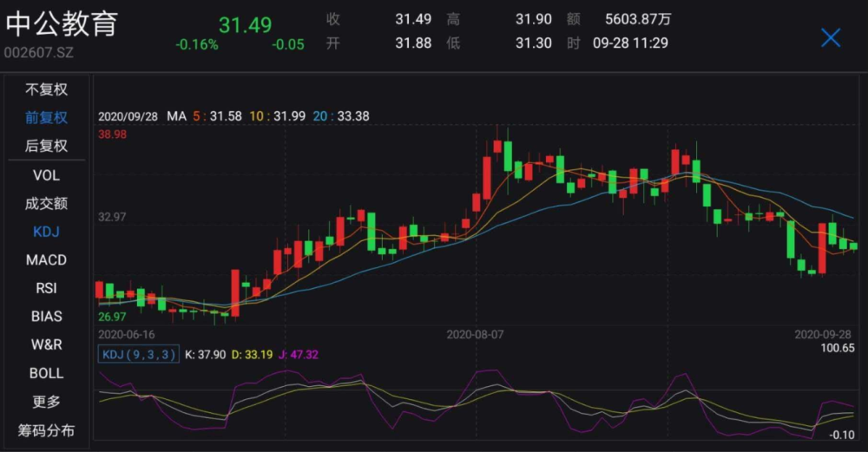Click the MA 5 value label
The width and height of the screenshot is (868, 452).
218,116
